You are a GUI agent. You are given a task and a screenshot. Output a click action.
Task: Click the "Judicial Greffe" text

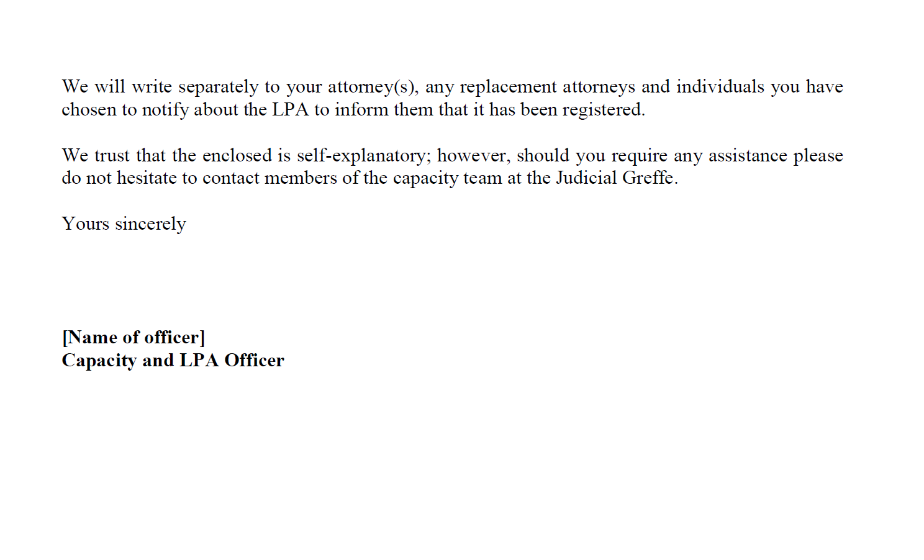coord(615,178)
